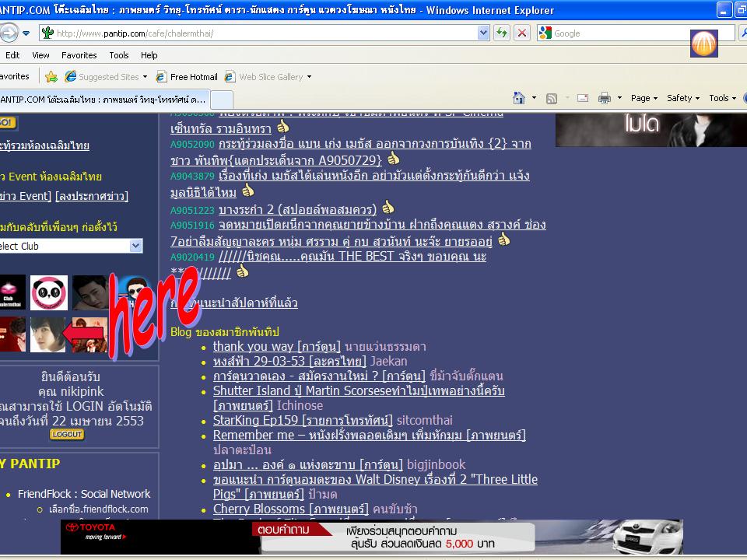Click the Toyota advertisement banner

click(x=372, y=537)
